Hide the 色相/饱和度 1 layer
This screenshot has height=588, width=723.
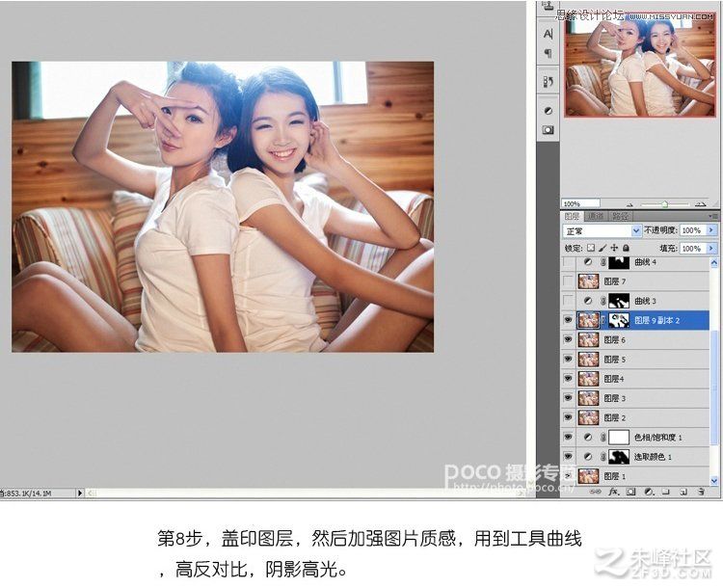click(569, 437)
